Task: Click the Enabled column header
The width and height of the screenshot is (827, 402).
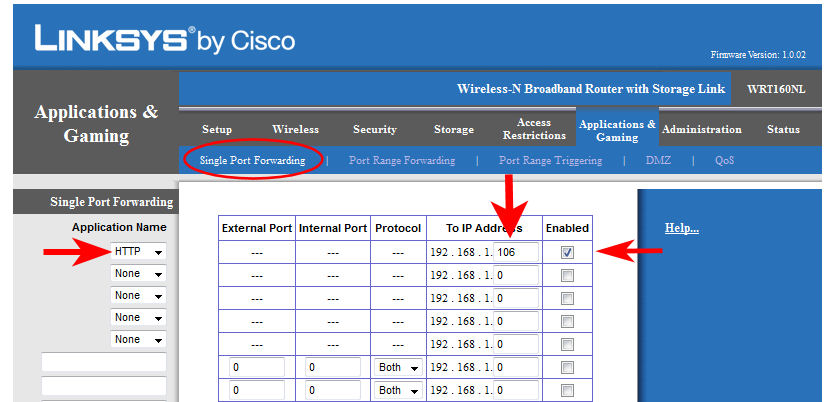Action: pos(567,228)
